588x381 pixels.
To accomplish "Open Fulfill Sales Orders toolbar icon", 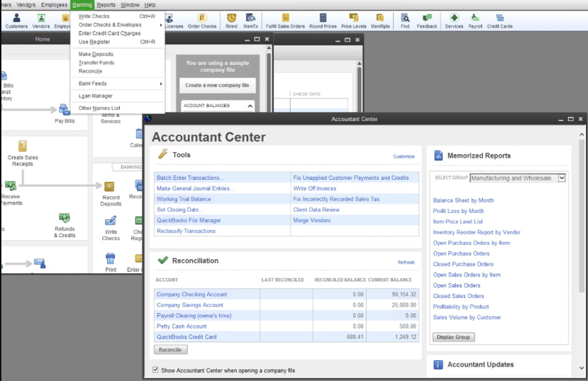I will [x=286, y=21].
